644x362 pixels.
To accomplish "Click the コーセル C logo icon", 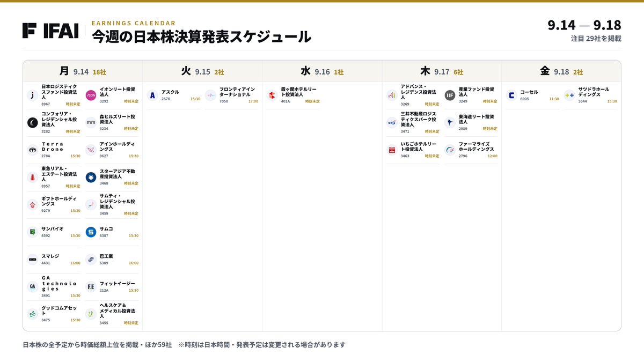I will click(511, 95).
